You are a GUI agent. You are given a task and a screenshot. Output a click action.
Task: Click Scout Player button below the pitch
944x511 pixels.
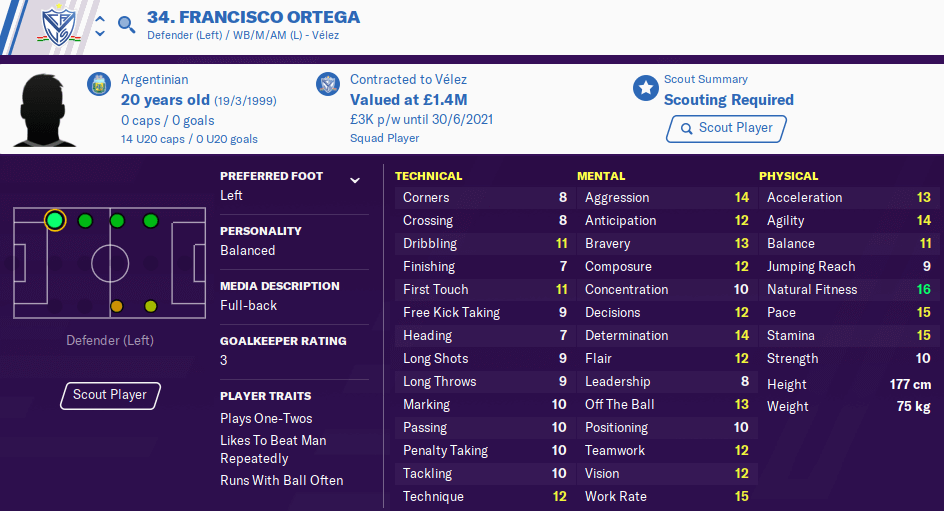click(x=110, y=395)
